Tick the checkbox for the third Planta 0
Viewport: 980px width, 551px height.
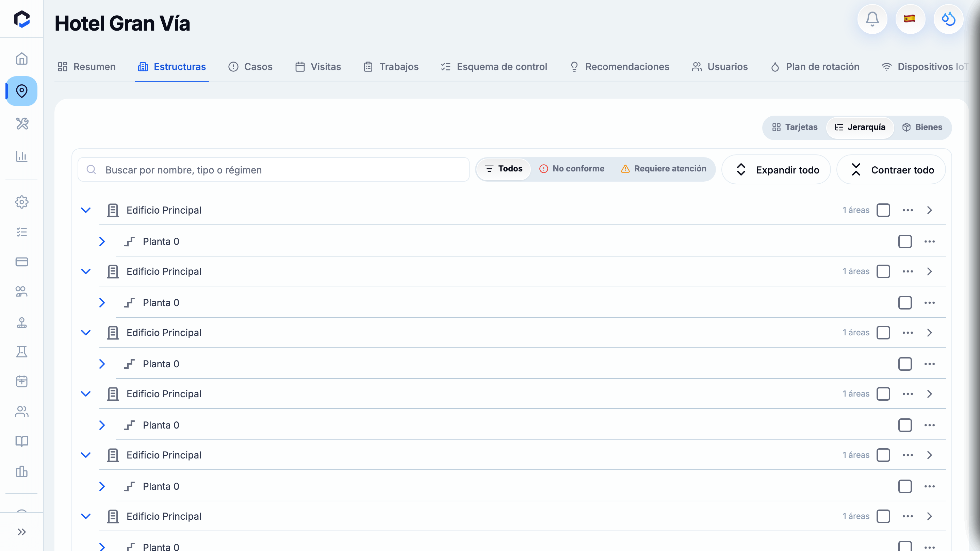905,364
